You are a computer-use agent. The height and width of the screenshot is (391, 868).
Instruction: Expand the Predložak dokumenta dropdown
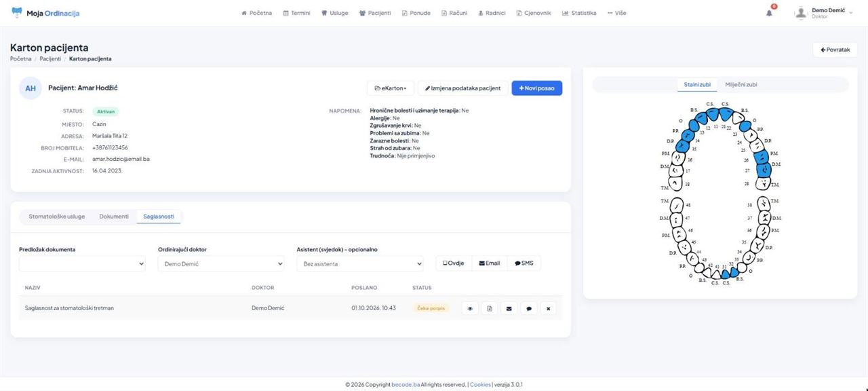[82, 263]
